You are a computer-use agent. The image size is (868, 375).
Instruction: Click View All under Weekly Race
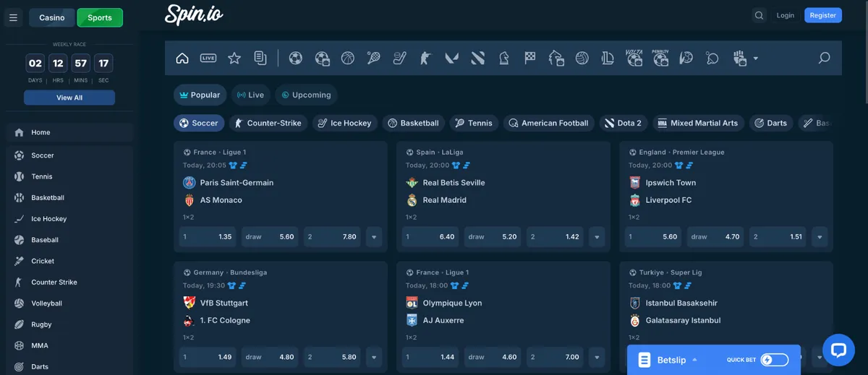(69, 98)
